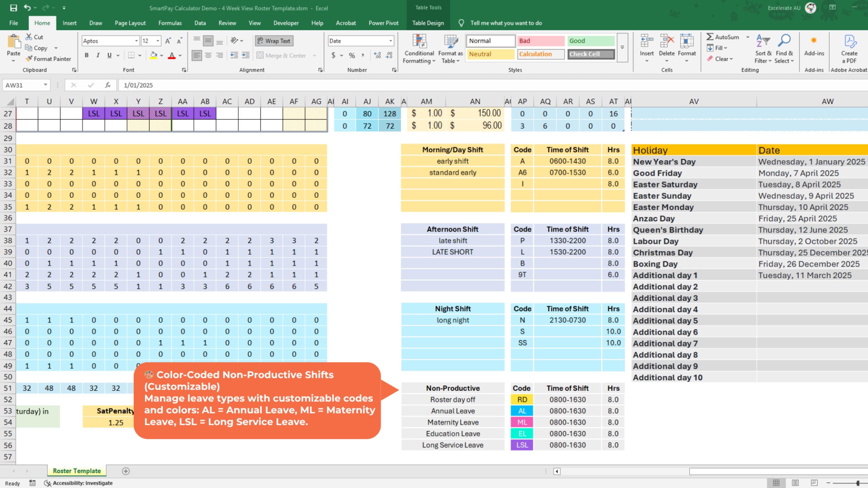868x488 pixels.
Task: Expand the cell Styles gallery
Action: (x=622, y=47)
